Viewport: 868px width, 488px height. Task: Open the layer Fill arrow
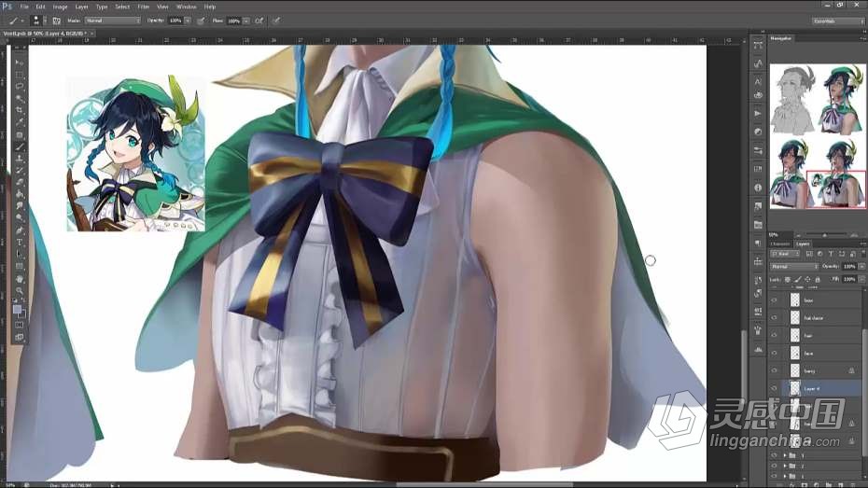pos(861,279)
